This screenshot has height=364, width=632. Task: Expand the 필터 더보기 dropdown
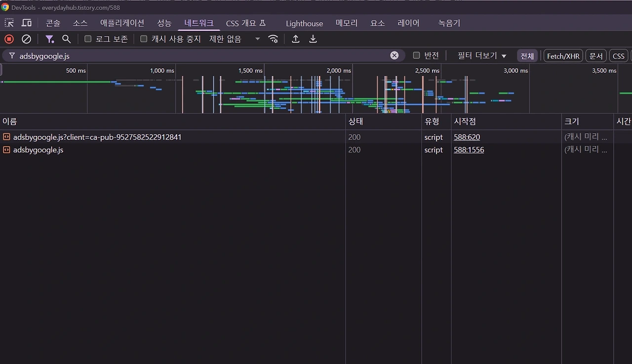(x=482, y=56)
